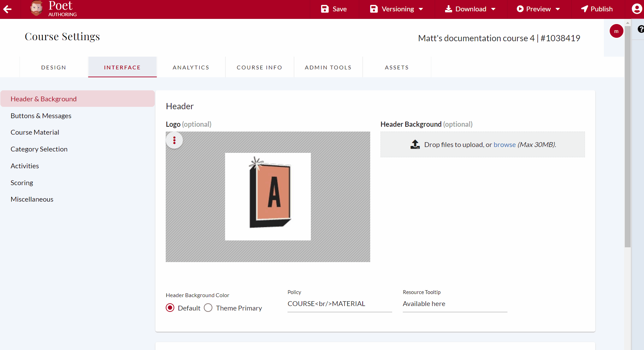This screenshot has height=350, width=644.
Task: Open the user account icon top right
Action: point(636,9)
